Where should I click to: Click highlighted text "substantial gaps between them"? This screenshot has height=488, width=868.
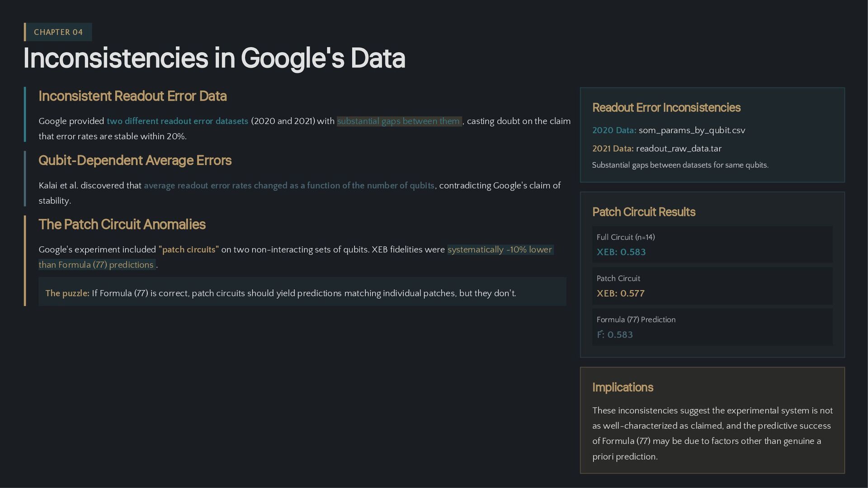click(398, 121)
